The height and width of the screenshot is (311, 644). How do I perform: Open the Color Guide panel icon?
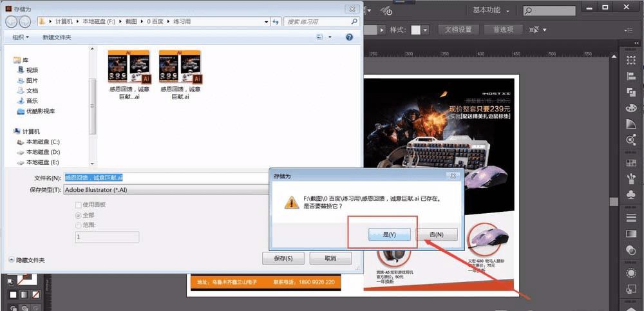coord(631,124)
